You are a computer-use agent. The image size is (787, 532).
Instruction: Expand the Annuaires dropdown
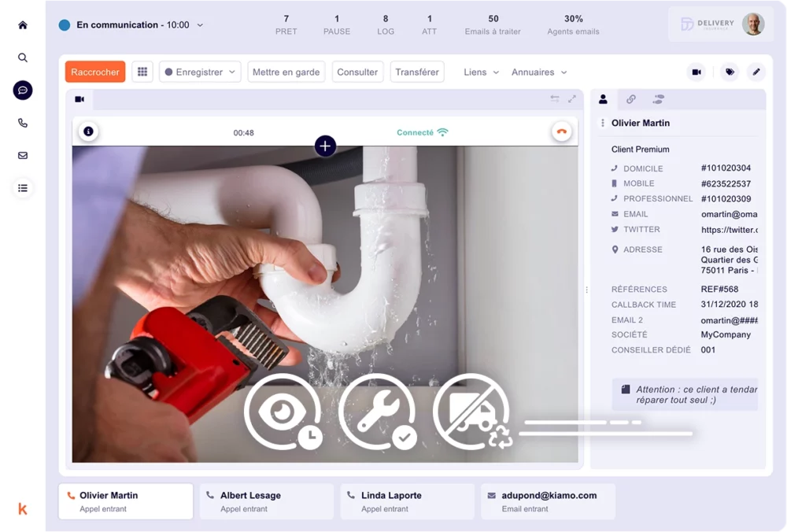(539, 72)
